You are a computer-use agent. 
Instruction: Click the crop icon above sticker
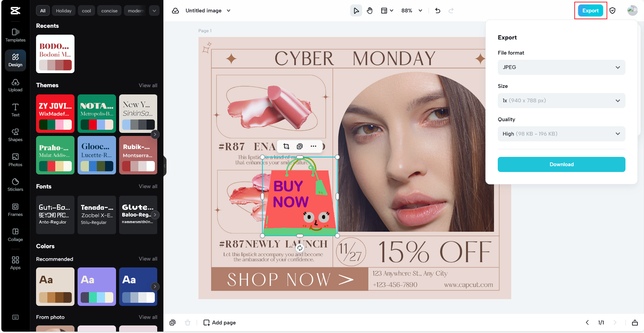[286, 147]
